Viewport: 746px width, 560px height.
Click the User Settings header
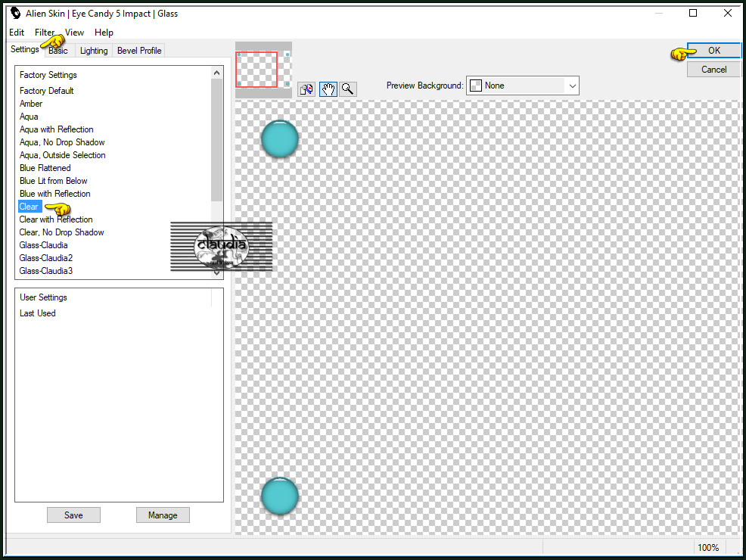click(x=43, y=297)
